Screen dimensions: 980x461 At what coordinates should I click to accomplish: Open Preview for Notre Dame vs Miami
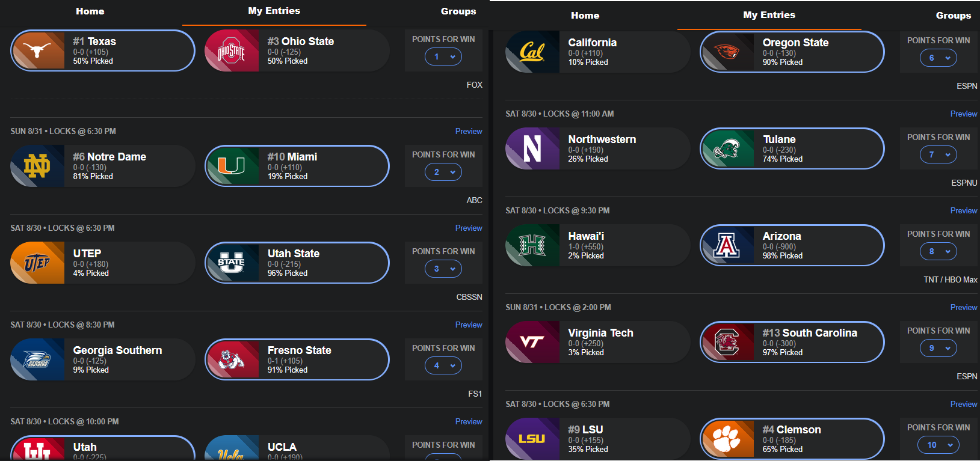[469, 131]
